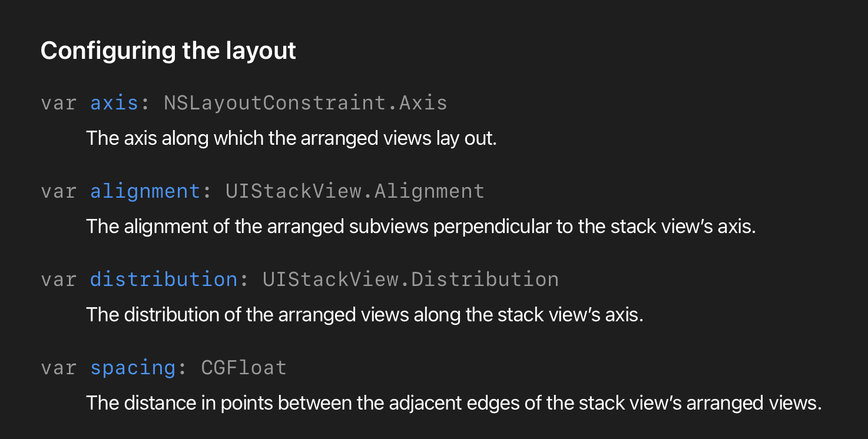Click the CGFloat type name

point(244,368)
